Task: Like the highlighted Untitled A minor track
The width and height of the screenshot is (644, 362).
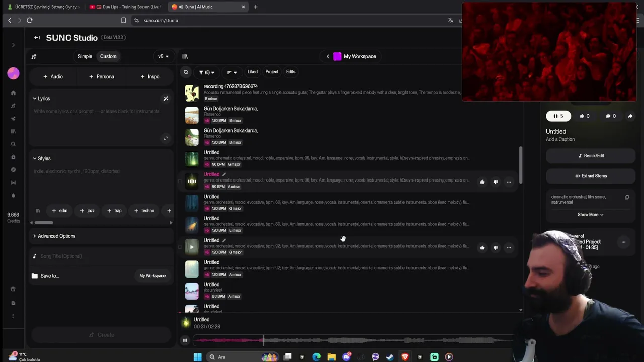Action: 482,182
